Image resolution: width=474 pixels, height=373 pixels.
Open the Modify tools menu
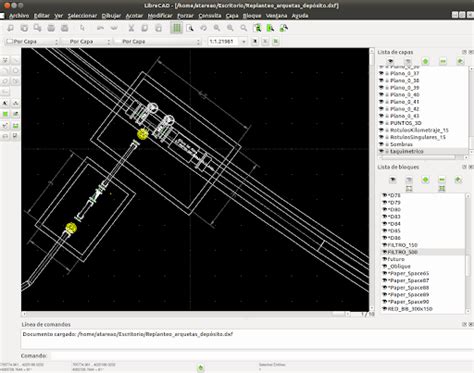point(5,126)
